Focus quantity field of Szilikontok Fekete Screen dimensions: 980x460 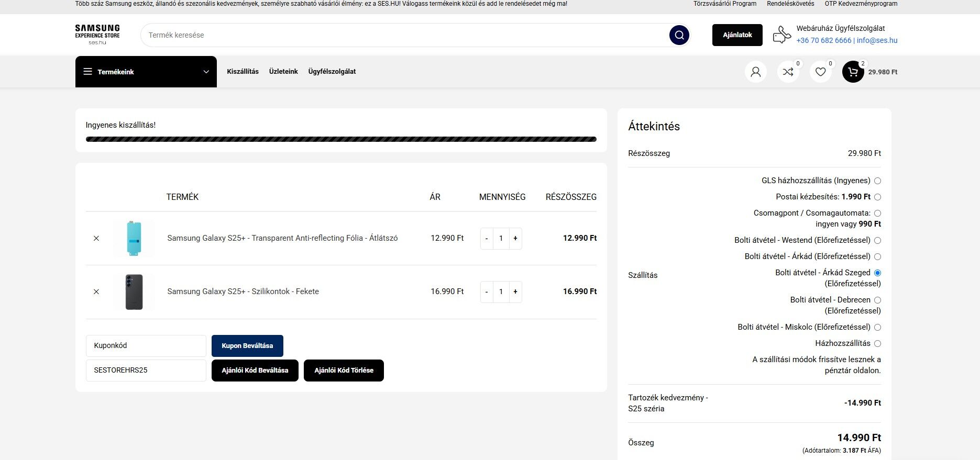point(501,291)
